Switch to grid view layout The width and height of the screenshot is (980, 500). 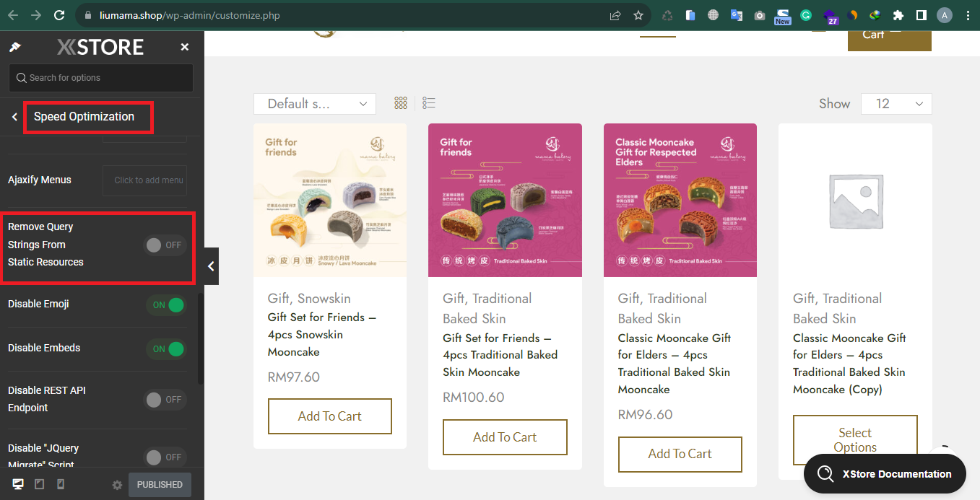click(401, 103)
